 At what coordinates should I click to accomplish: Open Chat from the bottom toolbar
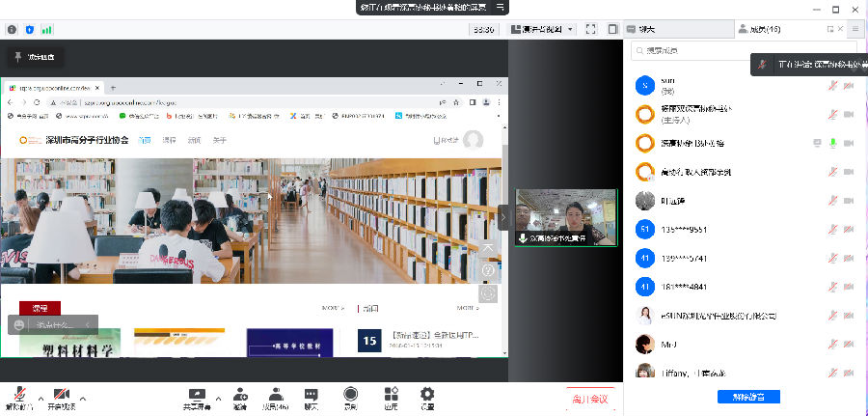tap(312, 399)
